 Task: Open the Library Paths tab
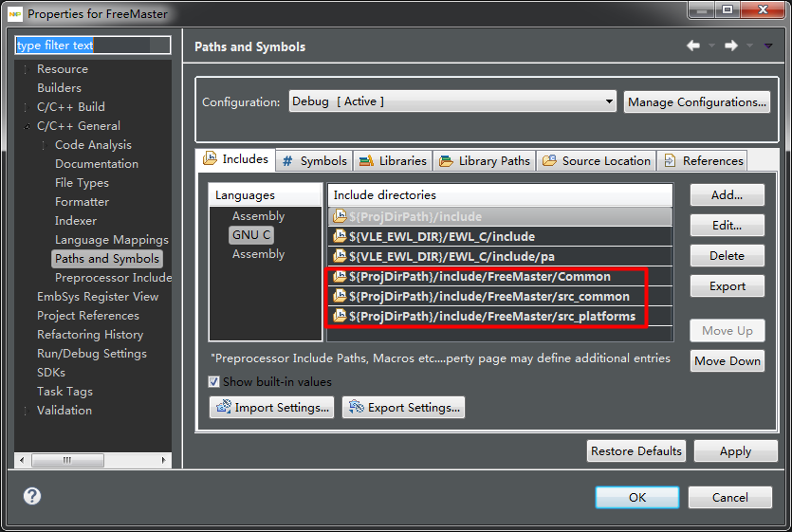(485, 161)
